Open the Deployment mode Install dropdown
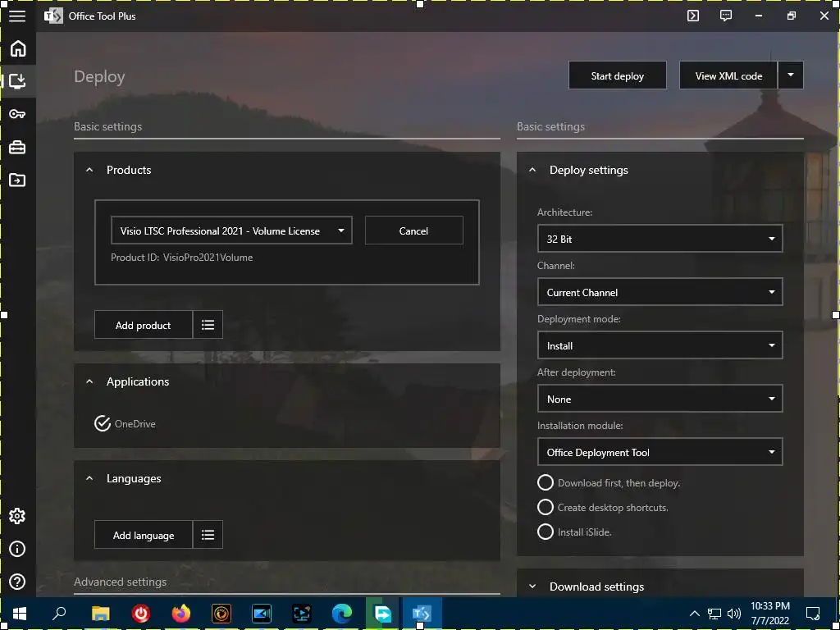The height and width of the screenshot is (630, 840). coord(660,345)
